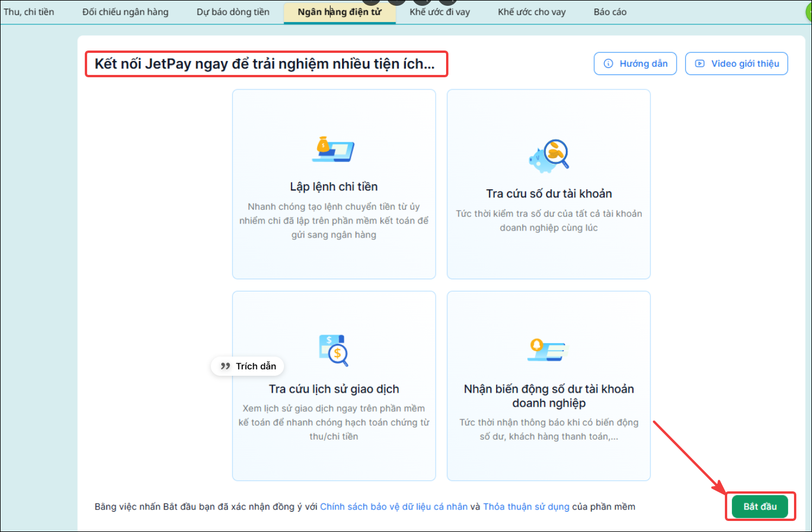Open the Hướng dẫn guide button
The height and width of the screenshot is (532, 812).
(x=635, y=64)
